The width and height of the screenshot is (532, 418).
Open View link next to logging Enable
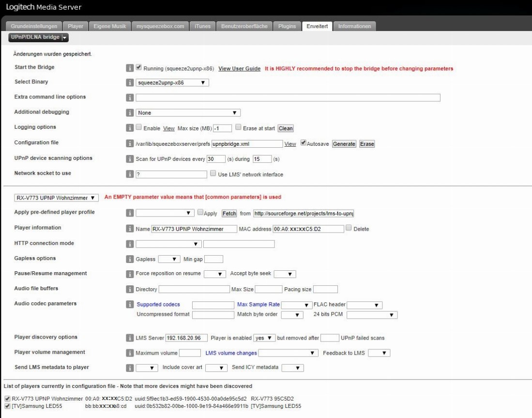pyautogui.click(x=168, y=128)
